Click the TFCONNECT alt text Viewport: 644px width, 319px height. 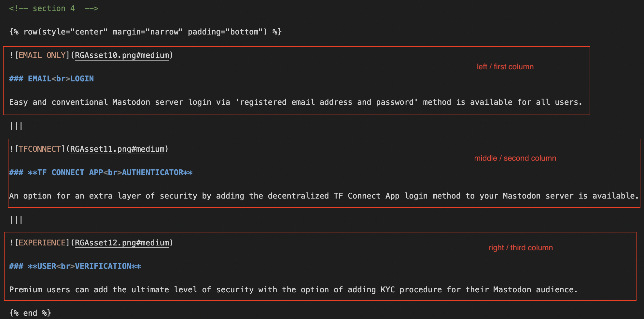(x=39, y=149)
